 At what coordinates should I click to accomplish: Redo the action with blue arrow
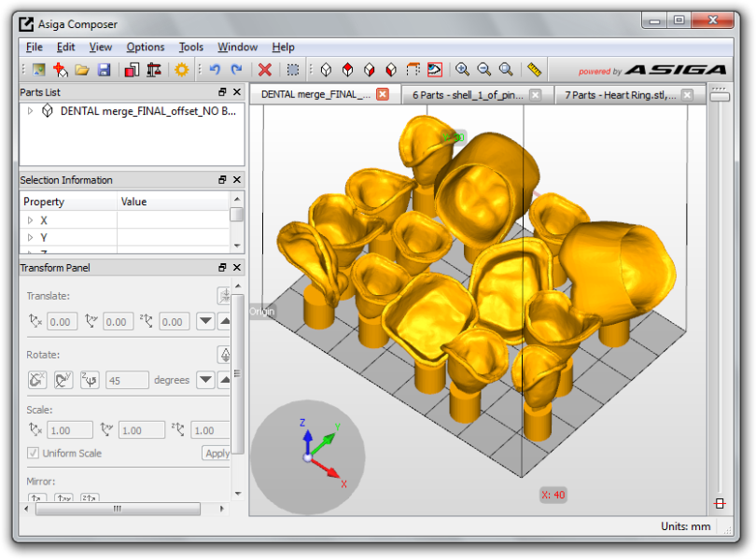[x=236, y=70]
